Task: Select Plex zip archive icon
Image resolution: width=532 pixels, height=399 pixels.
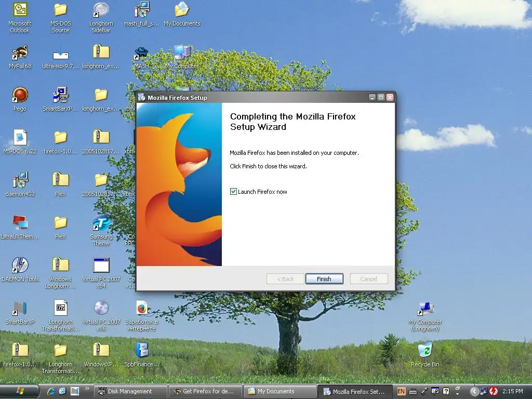Action: (60, 180)
